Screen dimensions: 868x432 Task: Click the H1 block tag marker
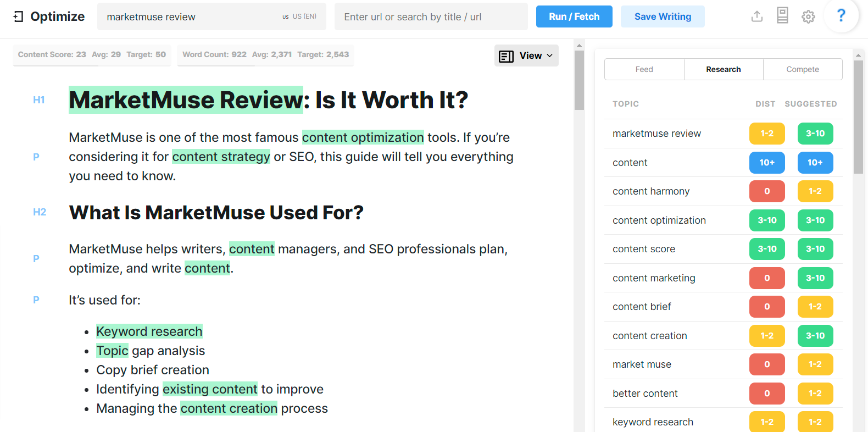(x=38, y=100)
